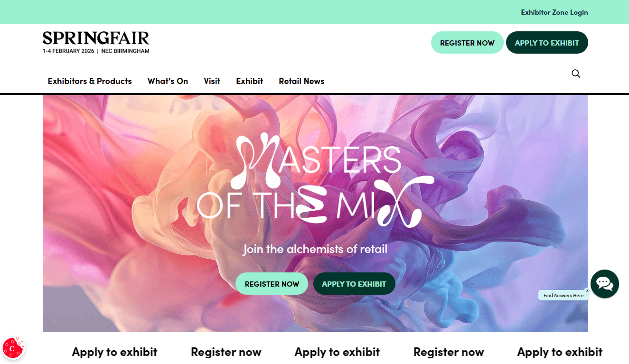Image resolution: width=629 pixels, height=364 pixels.
Task: Click first Register now ticker link
Action: [x=226, y=352]
